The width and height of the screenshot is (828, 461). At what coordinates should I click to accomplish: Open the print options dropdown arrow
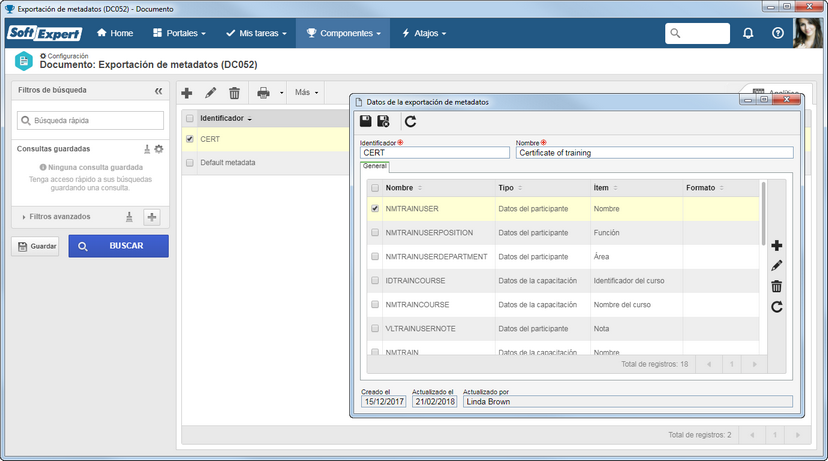tap(281, 93)
